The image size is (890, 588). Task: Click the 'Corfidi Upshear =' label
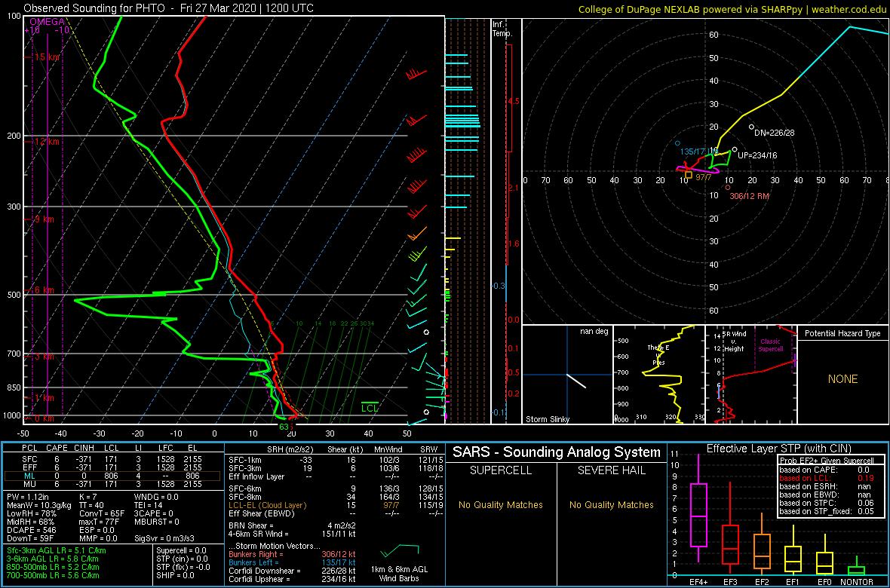point(262,579)
